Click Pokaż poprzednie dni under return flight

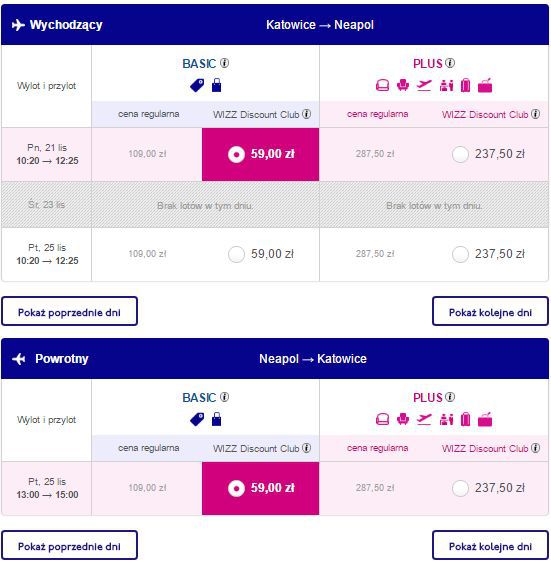coord(70,546)
